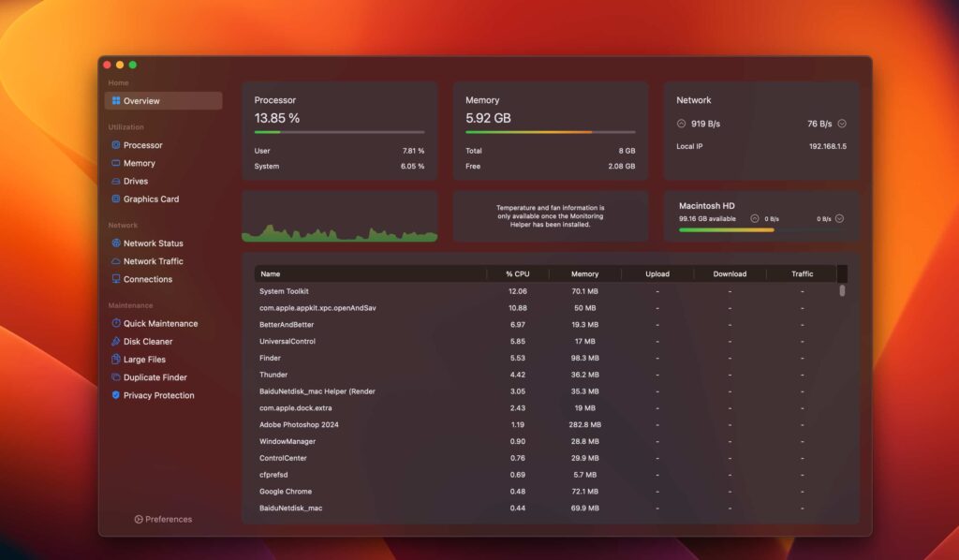Select the Network Traffic cloud icon

116,261
